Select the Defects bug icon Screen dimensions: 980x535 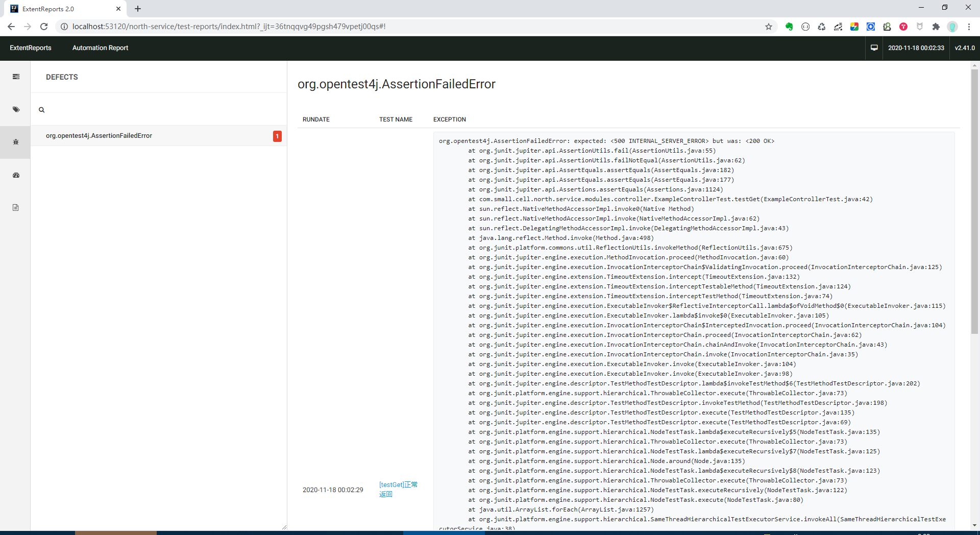coord(16,142)
